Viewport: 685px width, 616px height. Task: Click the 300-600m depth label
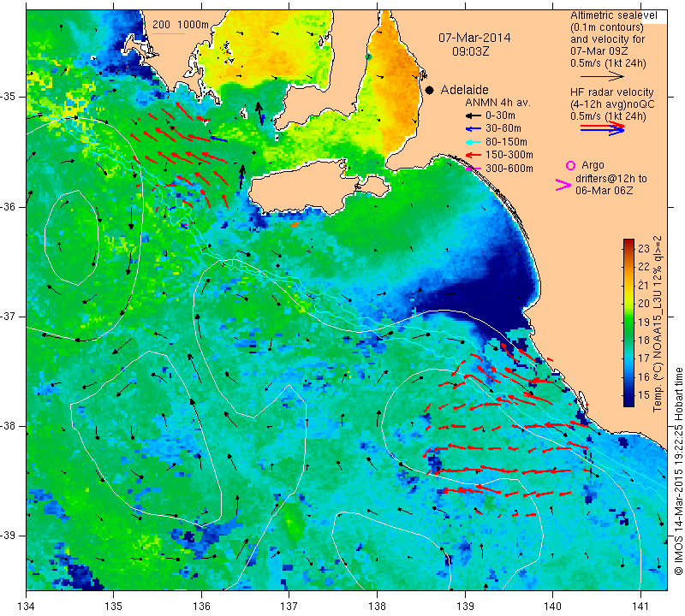(x=509, y=169)
